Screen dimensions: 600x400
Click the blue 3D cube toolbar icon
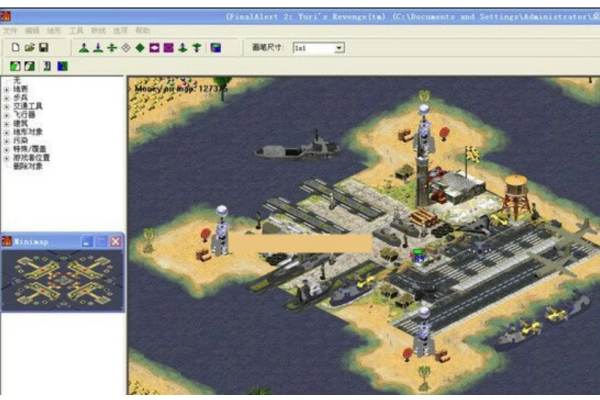tap(215, 48)
